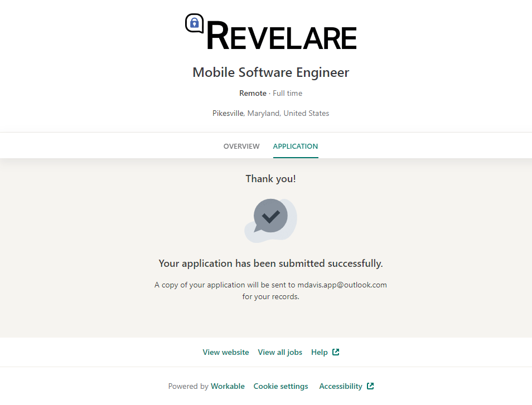Viewport: 532px width, 405px height.
Task: Open the View all jobs link
Action: pyautogui.click(x=280, y=352)
